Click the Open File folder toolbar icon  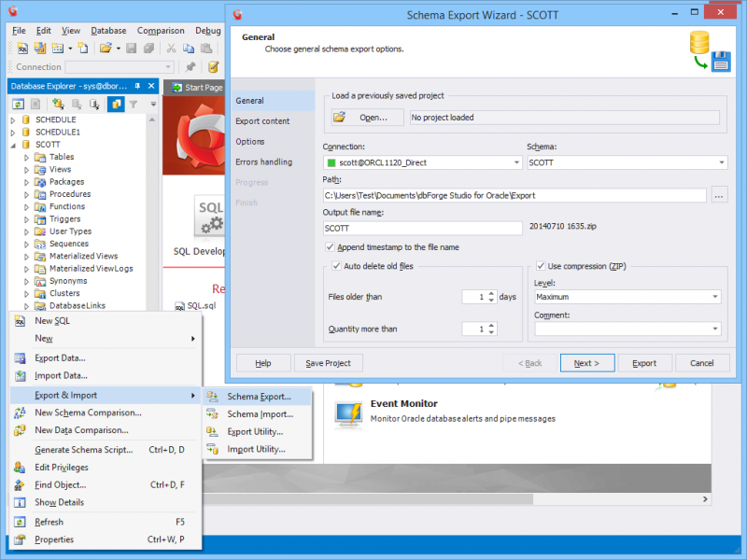[104, 49]
